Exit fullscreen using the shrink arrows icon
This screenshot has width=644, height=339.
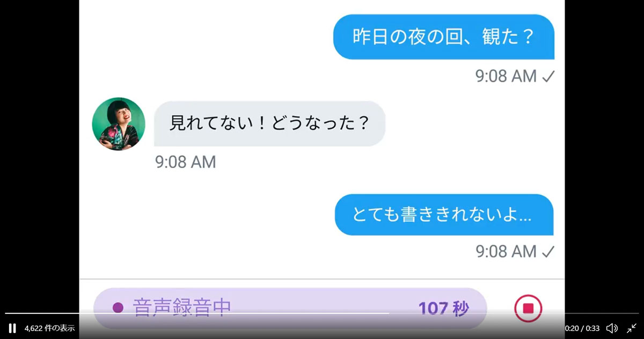[632, 328]
